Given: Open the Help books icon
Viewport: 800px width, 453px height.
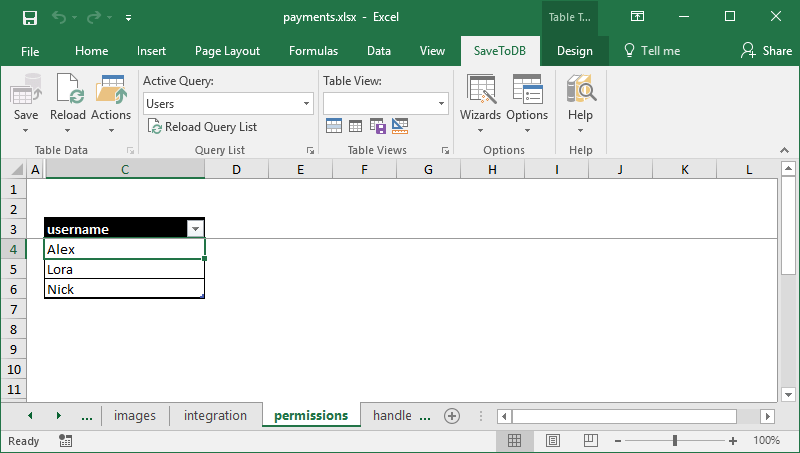Looking at the screenshot, I should pyautogui.click(x=581, y=90).
